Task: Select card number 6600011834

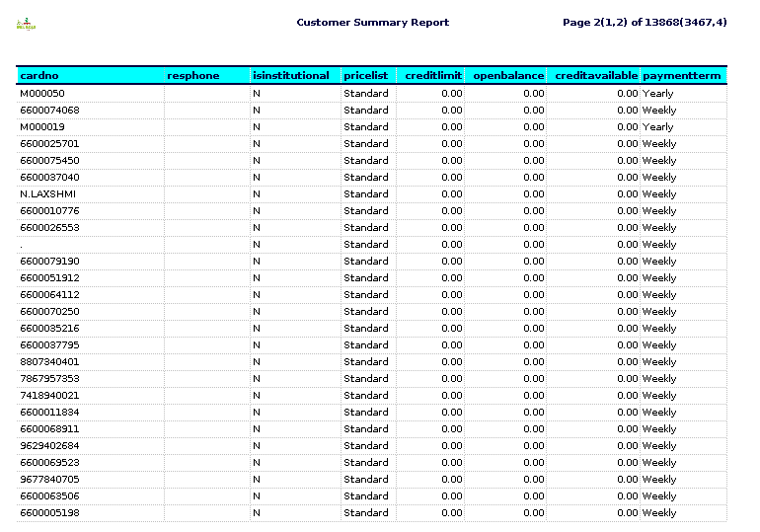Action: coord(49,413)
